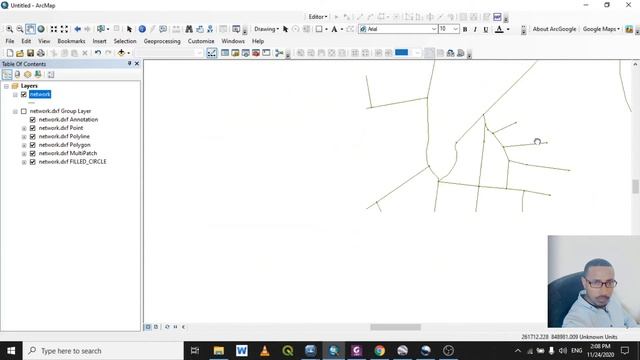The width and height of the screenshot is (640, 360).
Task: Click the Find Route tool icon
Action: pos(200,29)
